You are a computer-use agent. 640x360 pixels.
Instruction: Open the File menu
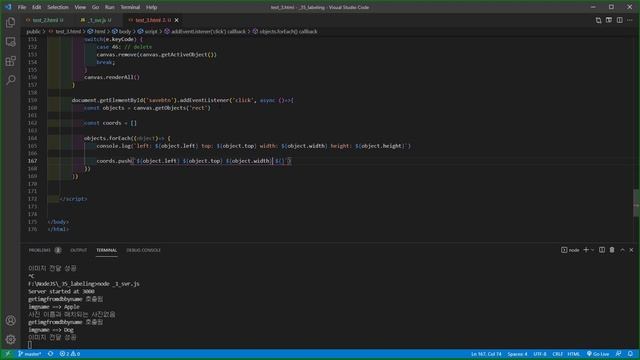tap(22, 7)
